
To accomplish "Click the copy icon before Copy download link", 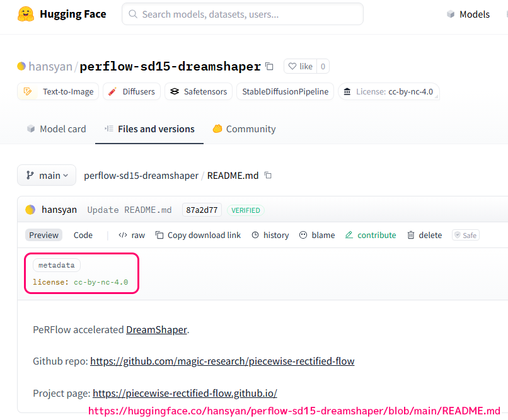I will 159,235.
